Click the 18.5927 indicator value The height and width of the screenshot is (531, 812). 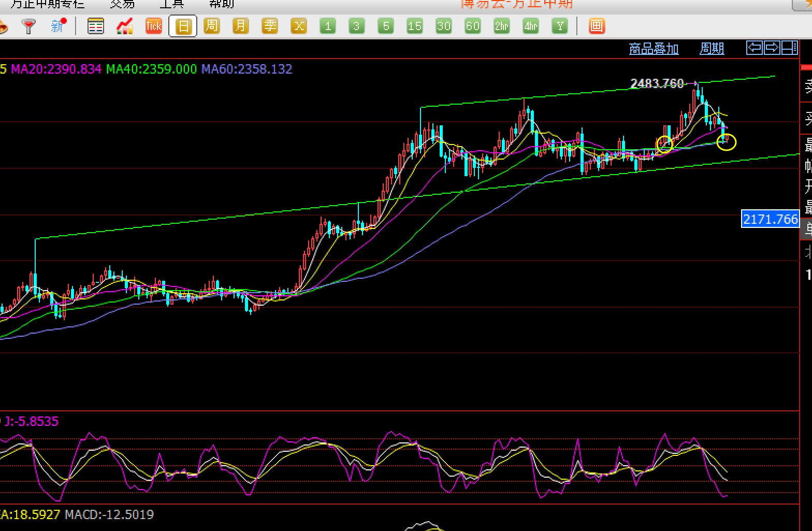coord(37,514)
